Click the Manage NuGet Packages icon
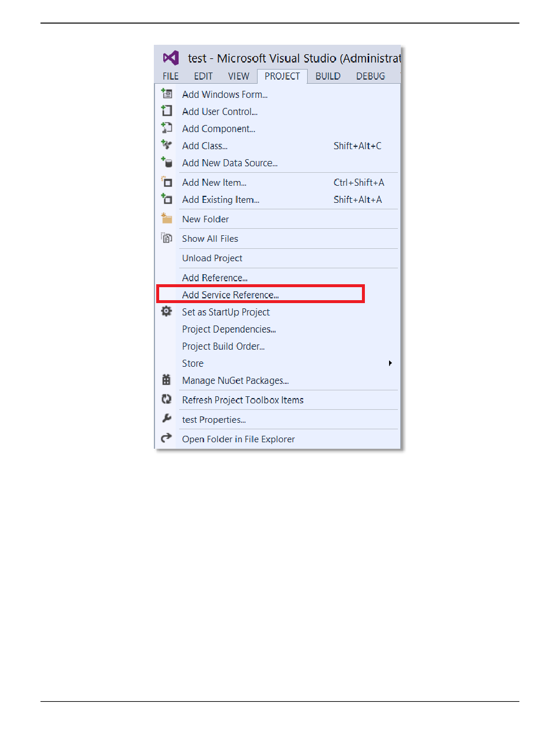This screenshot has width=560, height=743. (x=167, y=380)
